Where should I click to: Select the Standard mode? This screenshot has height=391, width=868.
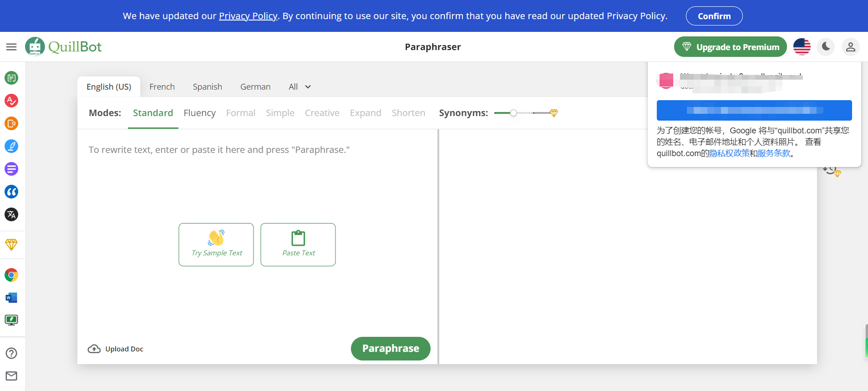tap(153, 113)
